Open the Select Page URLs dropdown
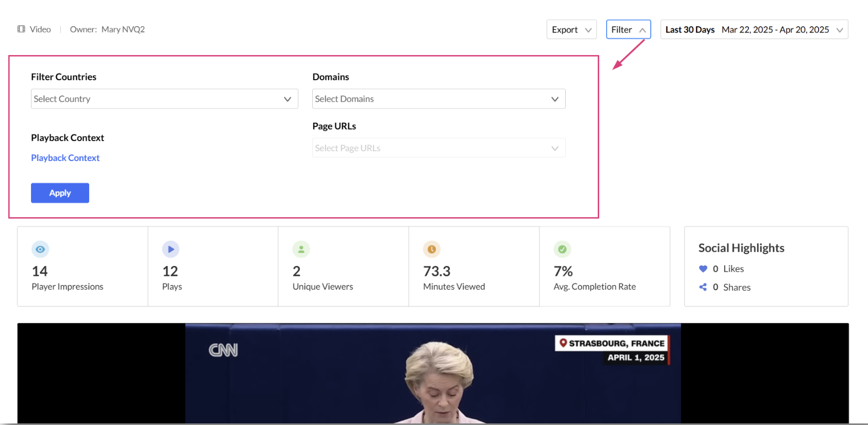This screenshot has height=425, width=868. coord(439,148)
